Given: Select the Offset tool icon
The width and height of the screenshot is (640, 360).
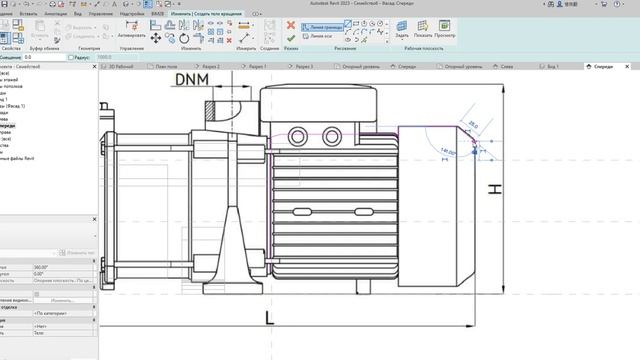Looking at the screenshot, I should point(169,25).
